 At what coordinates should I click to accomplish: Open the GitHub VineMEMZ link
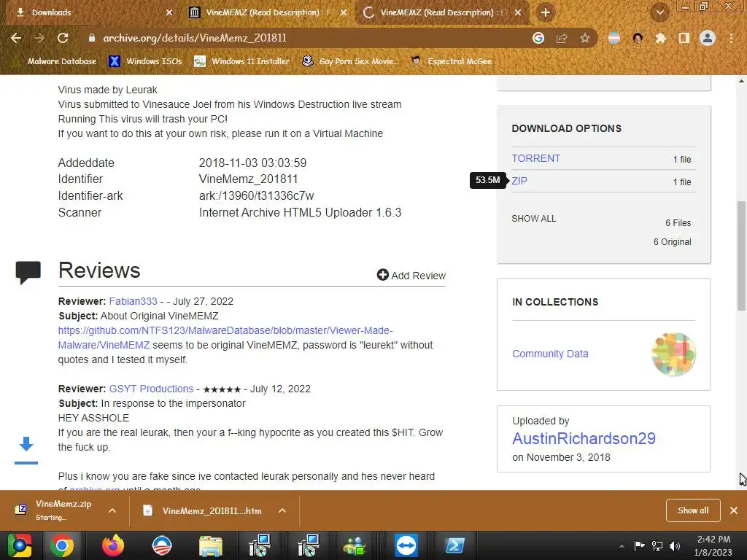(x=225, y=338)
